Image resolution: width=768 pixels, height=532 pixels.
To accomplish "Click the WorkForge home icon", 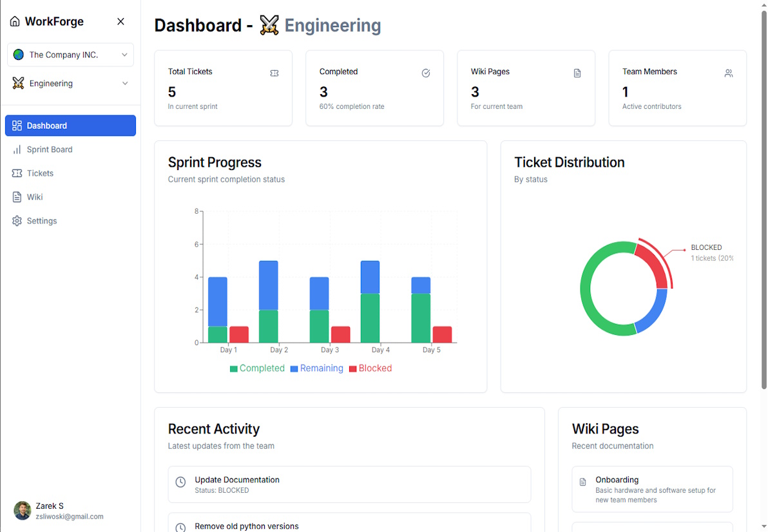I will pyautogui.click(x=15, y=22).
